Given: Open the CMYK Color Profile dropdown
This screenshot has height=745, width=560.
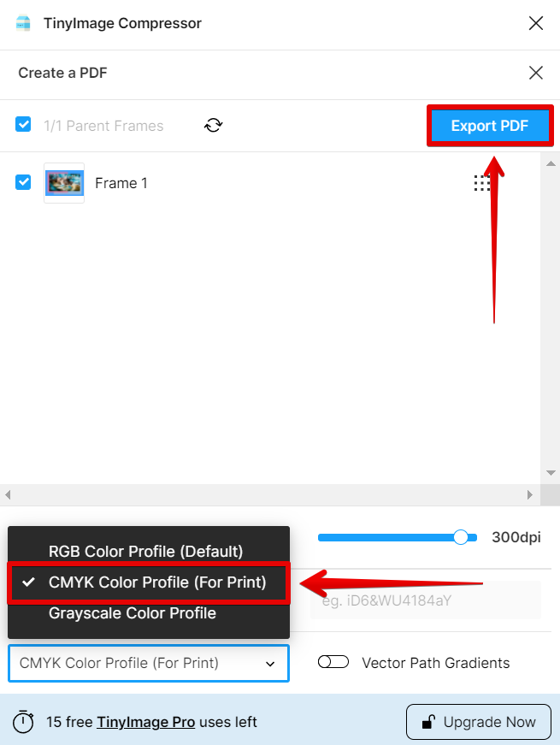Looking at the screenshot, I should click(x=148, y=663).
